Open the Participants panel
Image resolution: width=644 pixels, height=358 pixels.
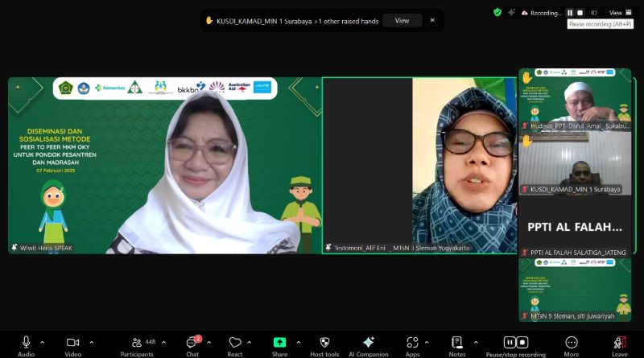coord(138,342)
